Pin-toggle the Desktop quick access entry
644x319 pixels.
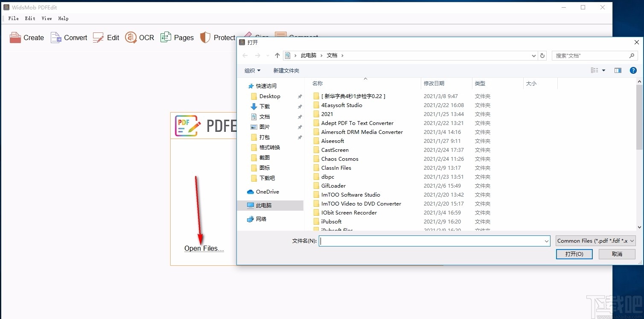(300, 96)
